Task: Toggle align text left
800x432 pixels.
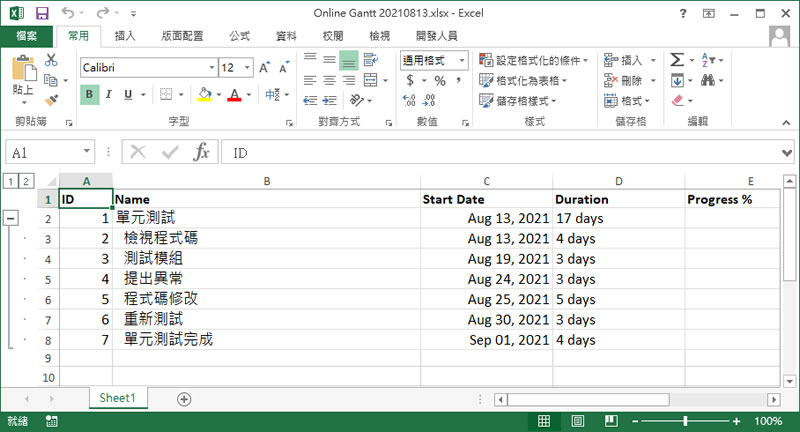Action: [310, 80]
